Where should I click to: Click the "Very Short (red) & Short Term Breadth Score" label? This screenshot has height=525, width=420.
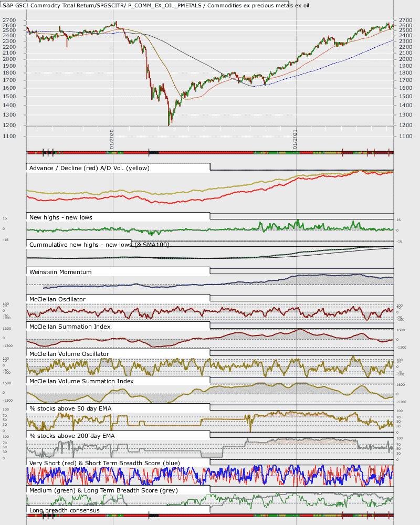click(x=104, y=463)
